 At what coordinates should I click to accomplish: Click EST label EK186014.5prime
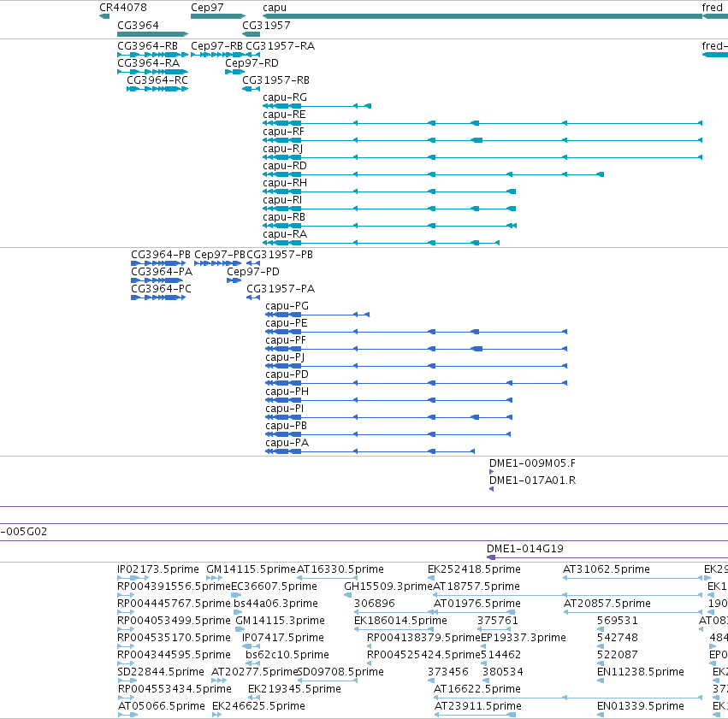[400, 621]
